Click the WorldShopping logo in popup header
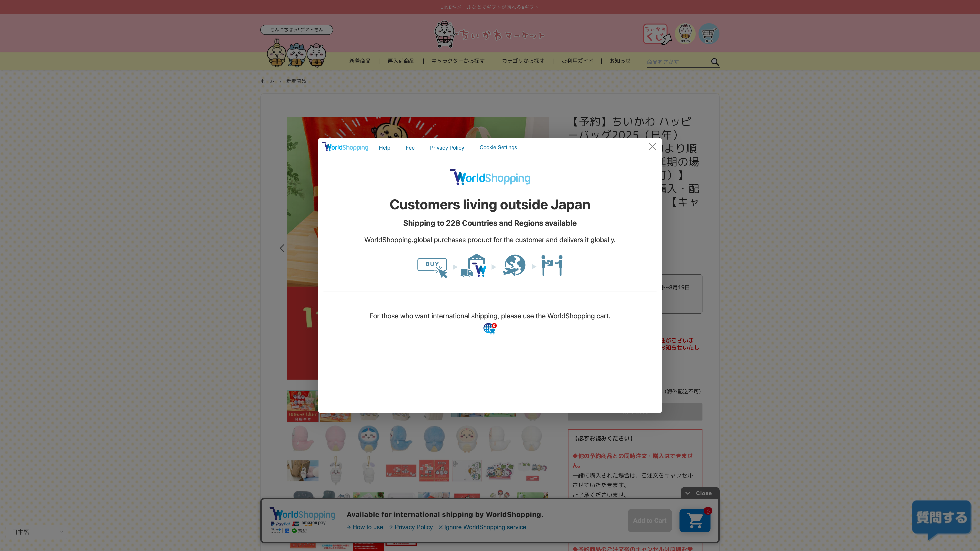 coord(345,147)
